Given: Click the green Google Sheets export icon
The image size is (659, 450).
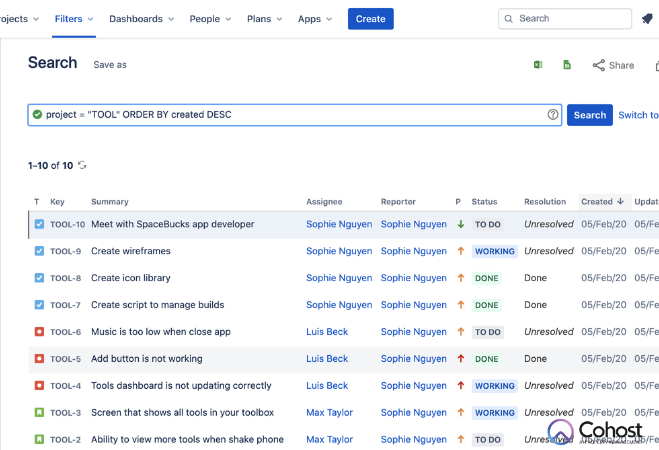Looking at the screenshot, I should coord(567,65).
